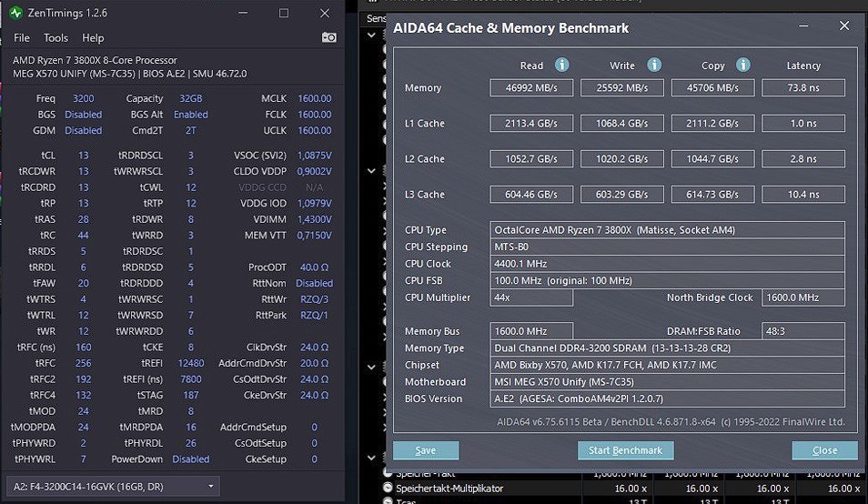Click the Memory Latency value 73.8 ns
The height and width of the screenshot is (504, 868).
click(803, 87)
